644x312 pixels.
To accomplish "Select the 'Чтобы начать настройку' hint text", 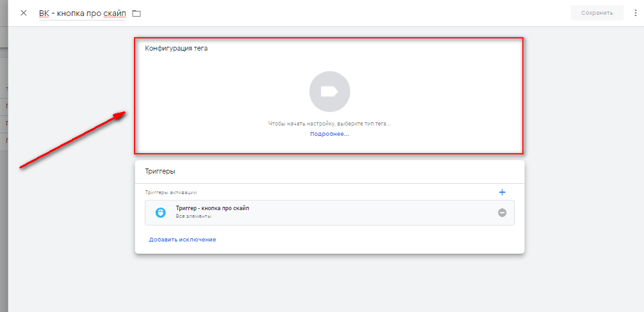I will pos(329,123).
